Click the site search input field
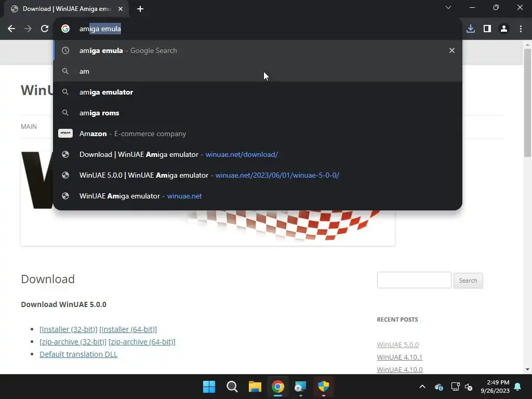 pos(414,280)
